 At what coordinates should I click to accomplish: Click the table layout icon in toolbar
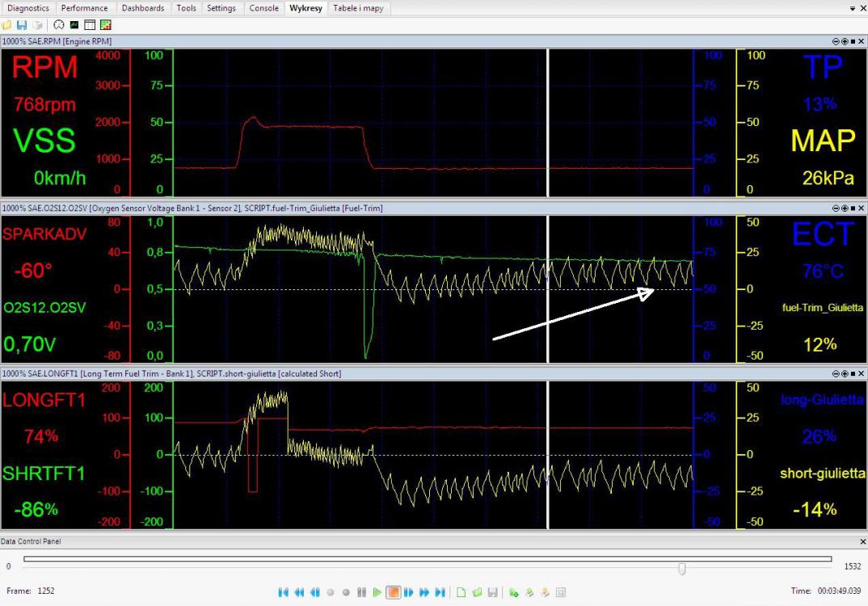[x=90, y=25]
